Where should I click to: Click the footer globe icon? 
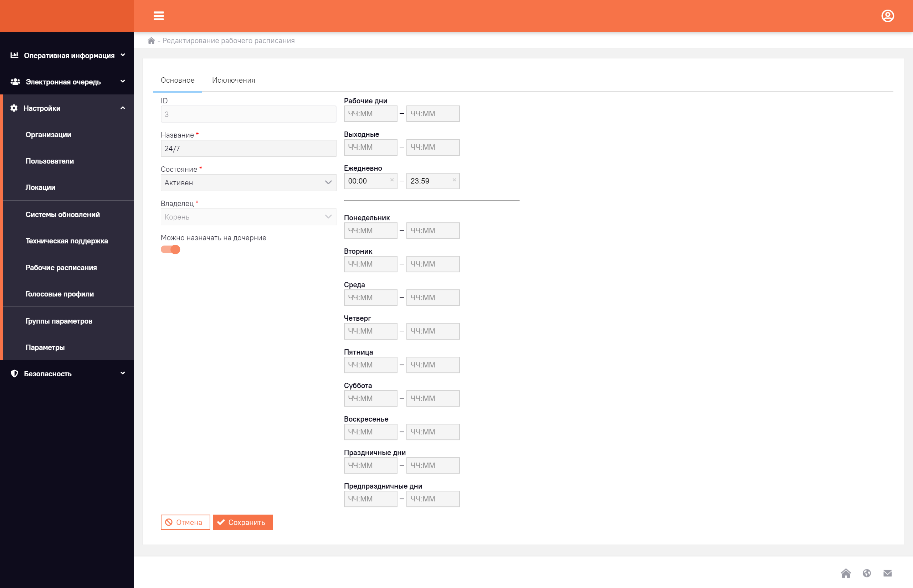(x=867, y=573)
